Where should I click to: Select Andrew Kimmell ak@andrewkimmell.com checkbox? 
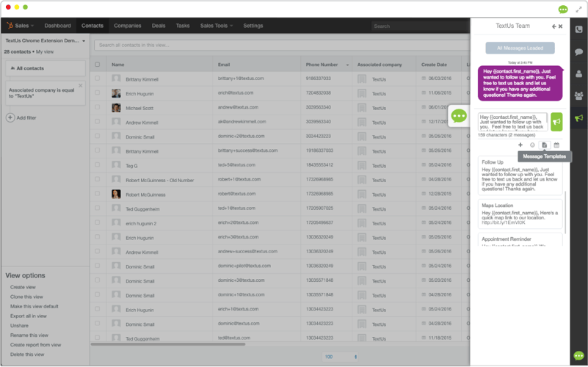98,121
